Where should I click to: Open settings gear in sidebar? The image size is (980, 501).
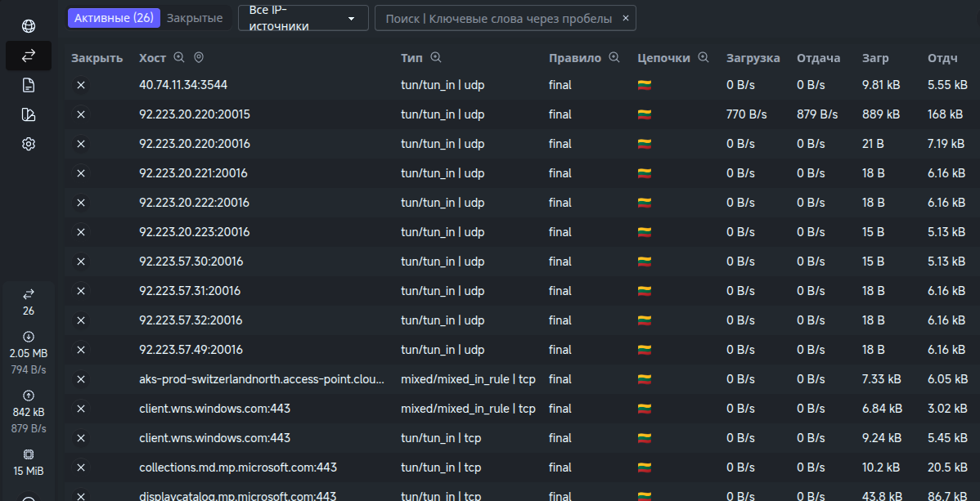(x=28, y=145)
